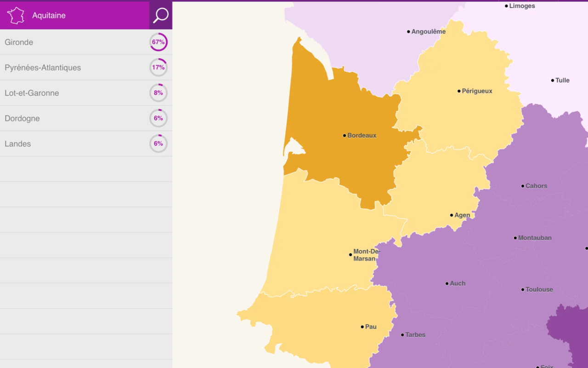
Task: Open search with the magnifier icon
Action: click(161, 15)
